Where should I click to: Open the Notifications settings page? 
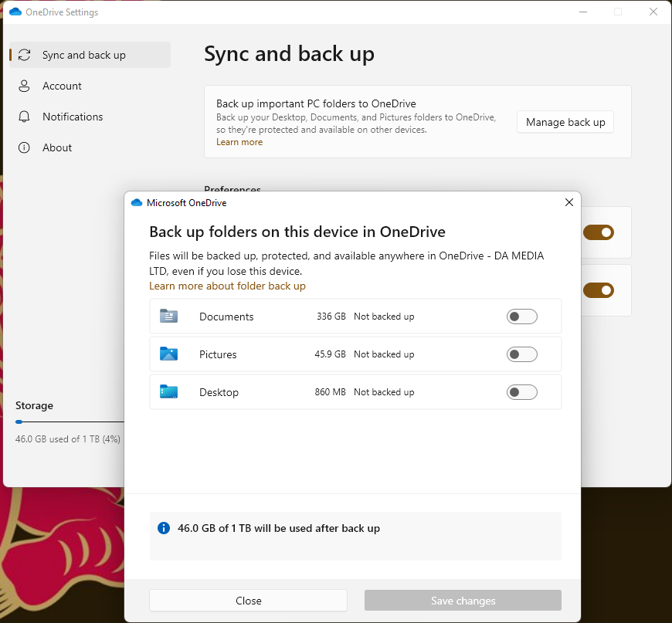pos(90,117)
